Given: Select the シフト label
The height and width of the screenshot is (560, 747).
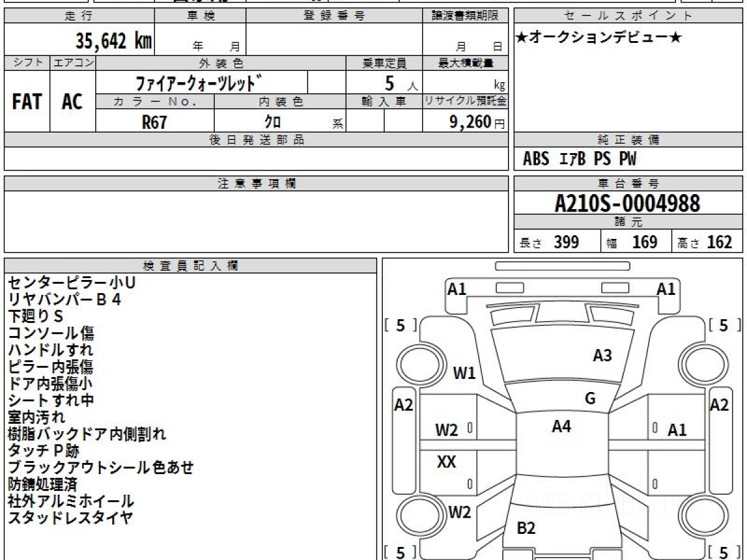Looking at the screenshot, I should coord(27,63).
